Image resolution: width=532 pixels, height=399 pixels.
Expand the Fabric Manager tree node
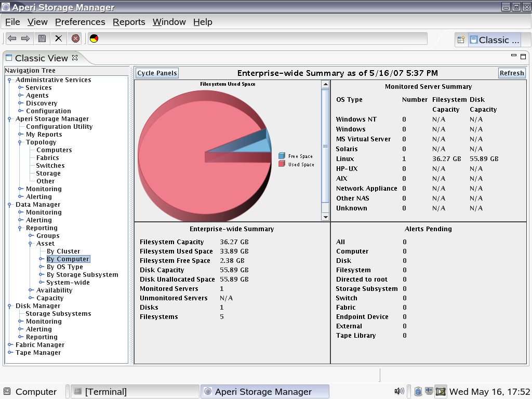(x=9, y=345)
